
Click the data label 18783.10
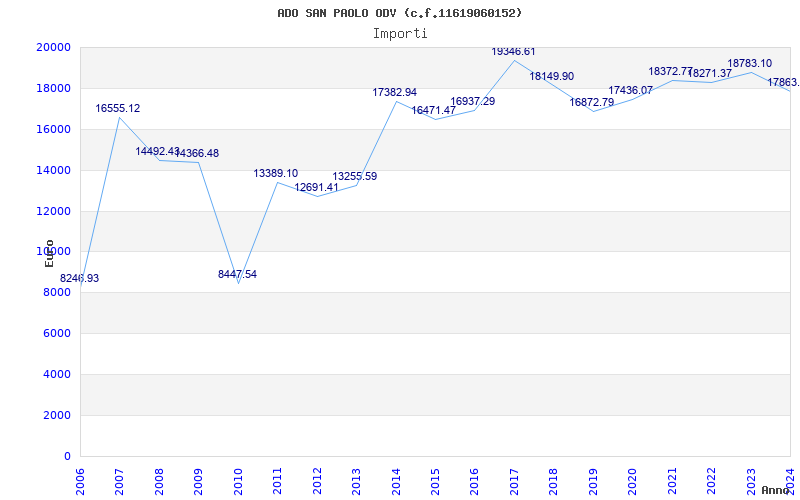(749, 64)
